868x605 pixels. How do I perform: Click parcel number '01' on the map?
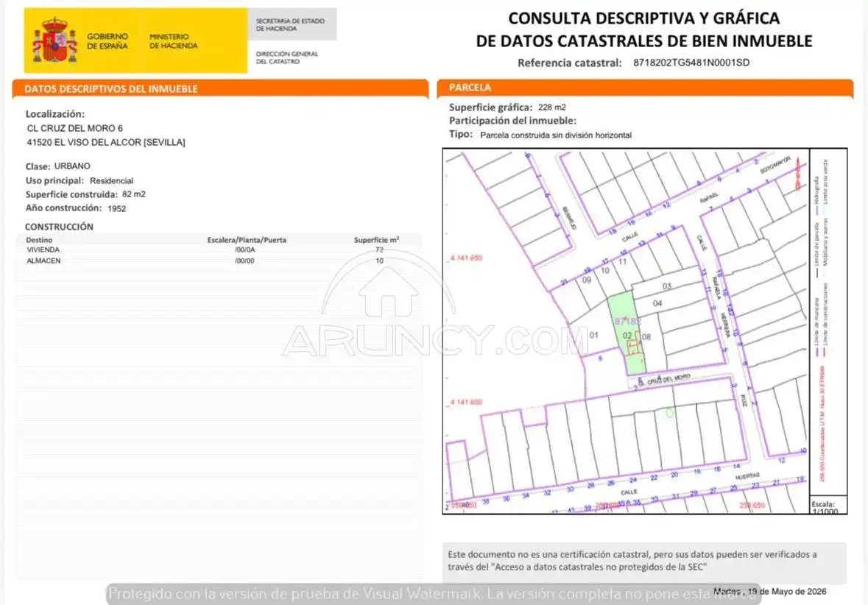click(x=593, y=335)
